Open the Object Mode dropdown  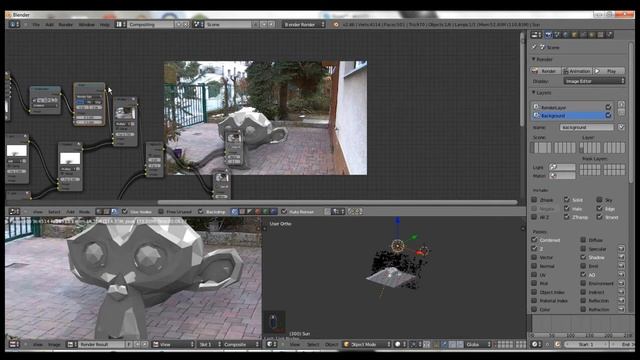tap(367, 344)
